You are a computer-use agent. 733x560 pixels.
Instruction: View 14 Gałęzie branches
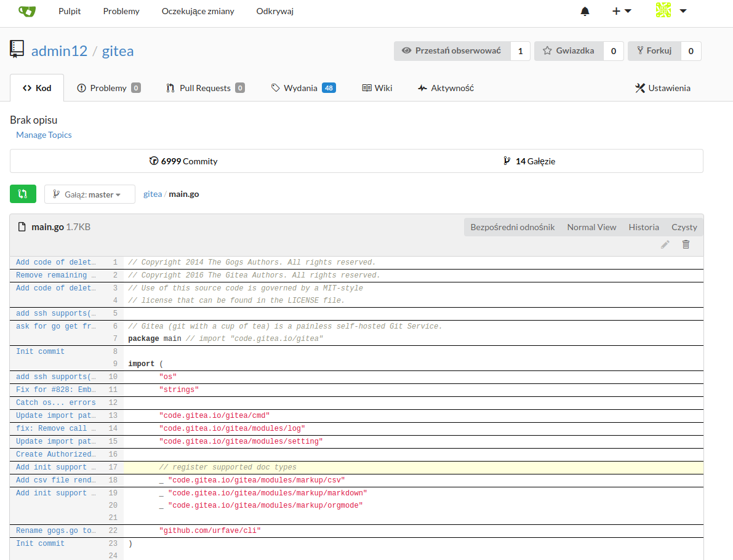point(529,161)
